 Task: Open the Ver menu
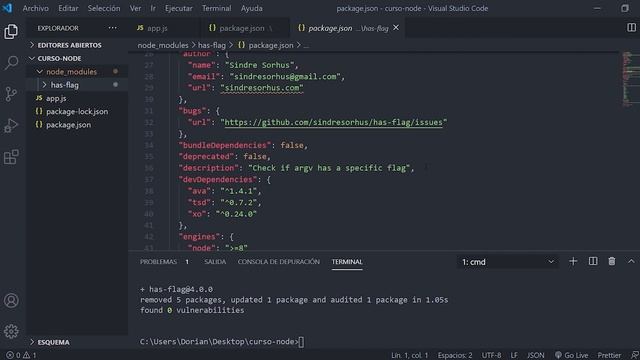coord(136,8)
